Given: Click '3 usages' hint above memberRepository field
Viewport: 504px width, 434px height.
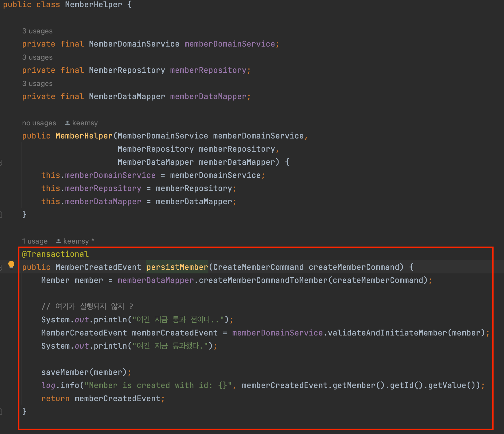Looking at the screenshot, I should coord(37,57).
